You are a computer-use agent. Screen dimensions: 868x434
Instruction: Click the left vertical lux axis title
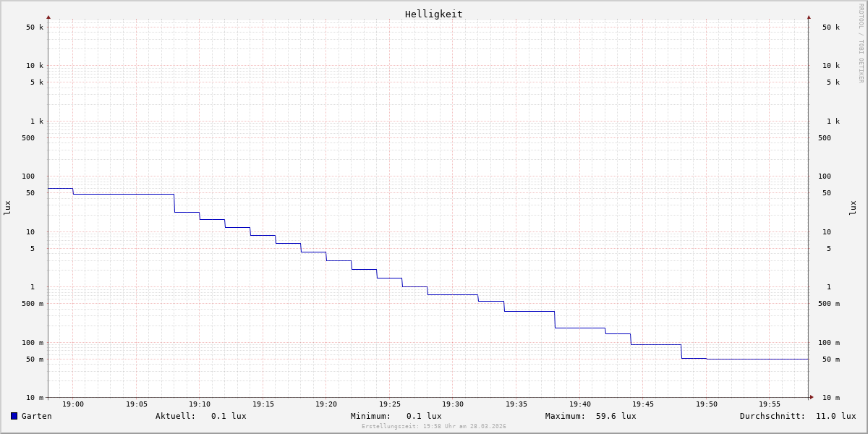[x=7, y=208]
